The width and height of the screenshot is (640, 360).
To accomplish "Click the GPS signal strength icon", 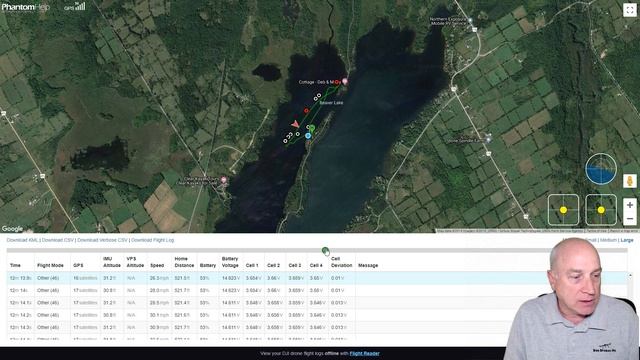I will click(x=75, y=7).
